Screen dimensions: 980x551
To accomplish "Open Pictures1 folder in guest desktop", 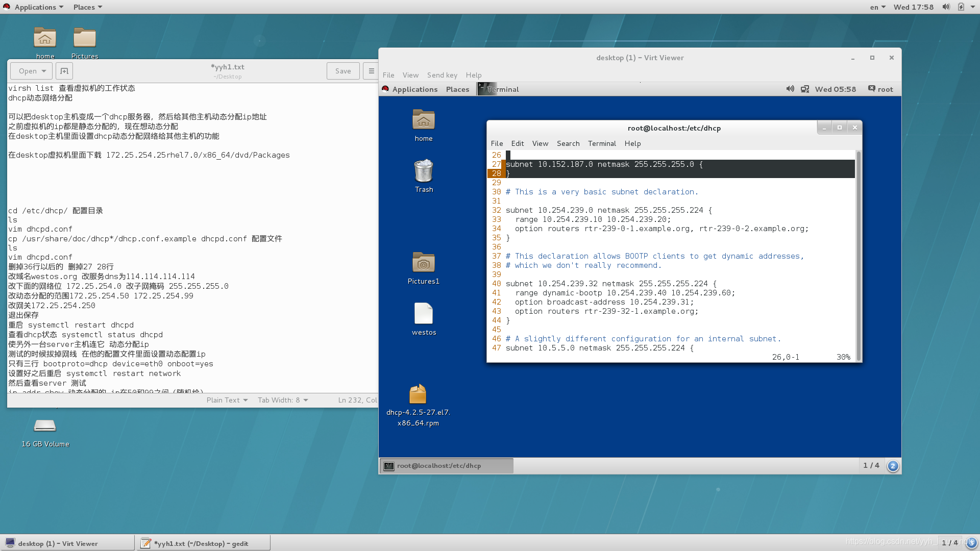I will pos(423,263).
